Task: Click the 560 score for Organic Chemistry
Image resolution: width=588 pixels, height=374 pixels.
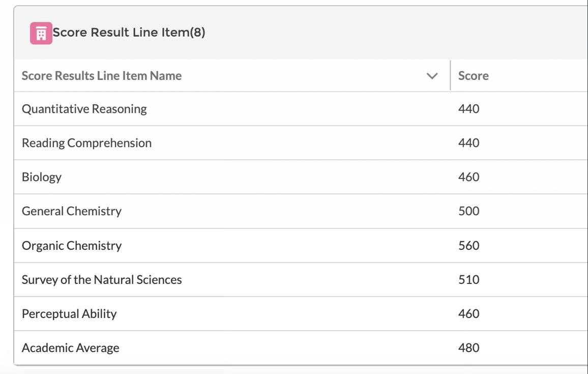Action: (469, 246)
